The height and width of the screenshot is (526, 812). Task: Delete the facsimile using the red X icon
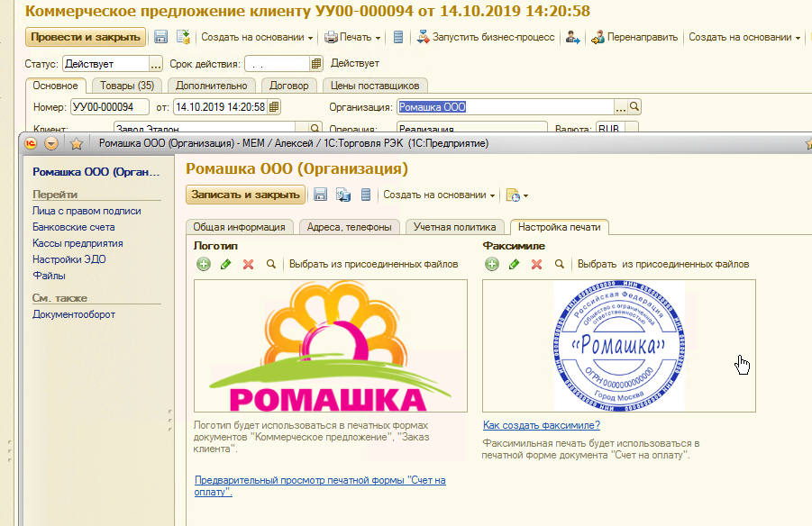point(536,264)
